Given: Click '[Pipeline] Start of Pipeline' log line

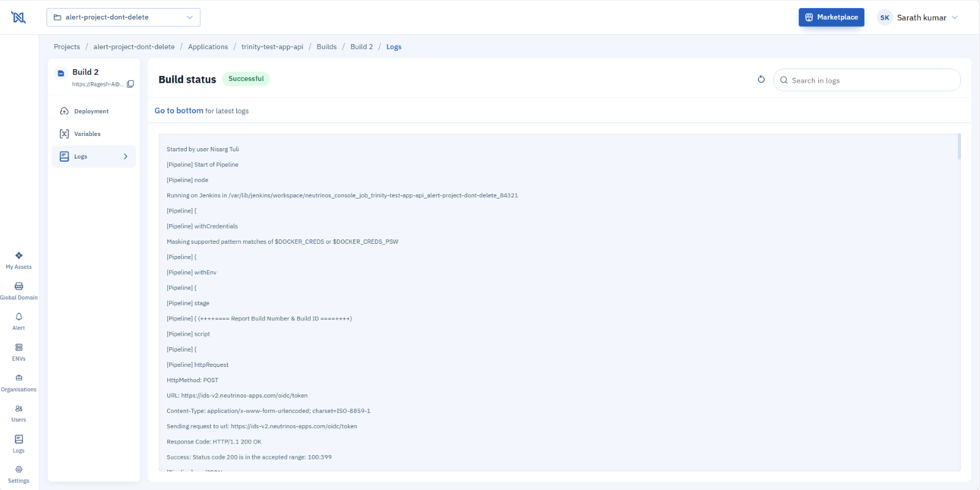Looking at the screenshot, I should [203, 165].
